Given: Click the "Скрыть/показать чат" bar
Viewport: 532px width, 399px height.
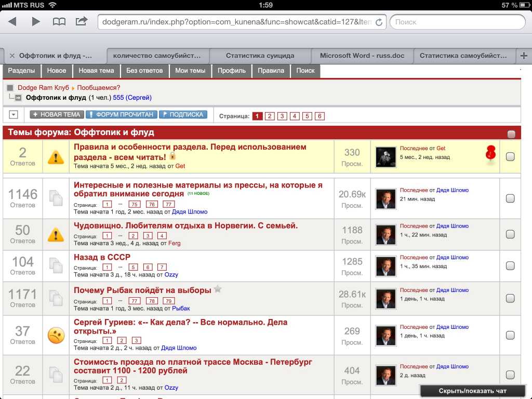Looking at the screenshot, I should pos(472,391).
